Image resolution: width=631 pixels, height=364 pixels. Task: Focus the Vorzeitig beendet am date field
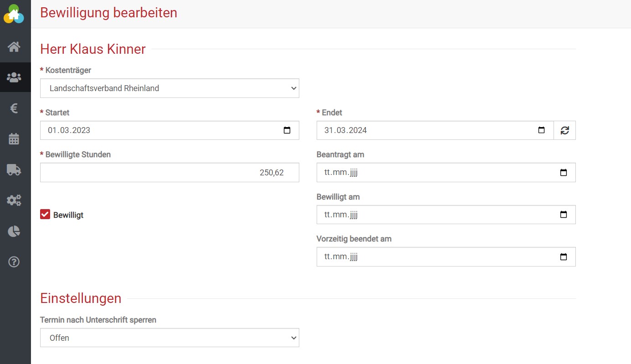pyautogui.click(x=433, y=257)
